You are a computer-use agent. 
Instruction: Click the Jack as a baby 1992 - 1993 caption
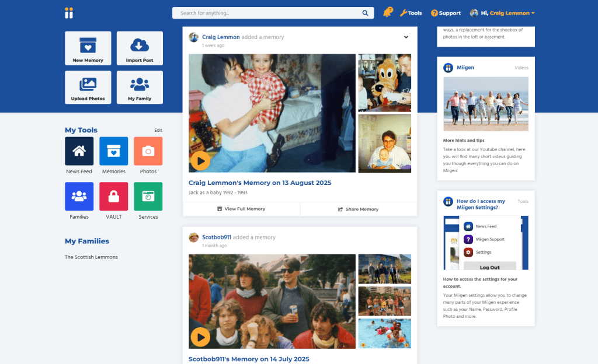(218, 192)
